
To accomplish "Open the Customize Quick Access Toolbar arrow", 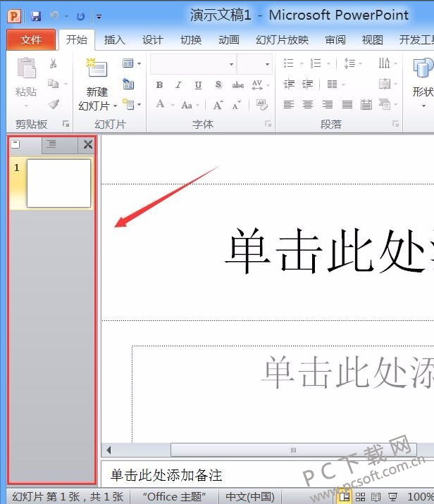I will [99, 17].
